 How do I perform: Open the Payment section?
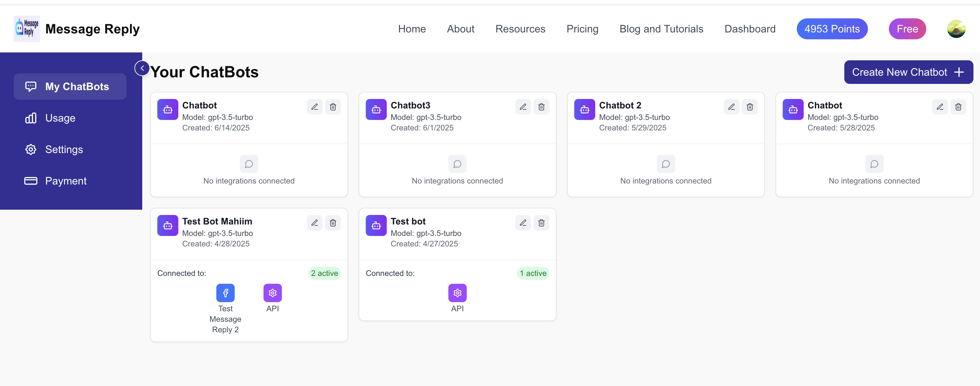66,181
